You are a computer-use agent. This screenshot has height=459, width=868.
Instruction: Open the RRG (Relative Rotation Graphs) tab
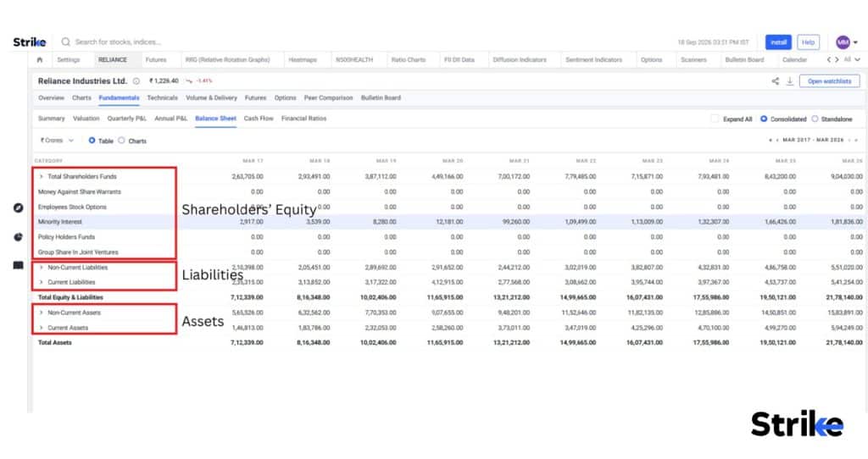227,60
